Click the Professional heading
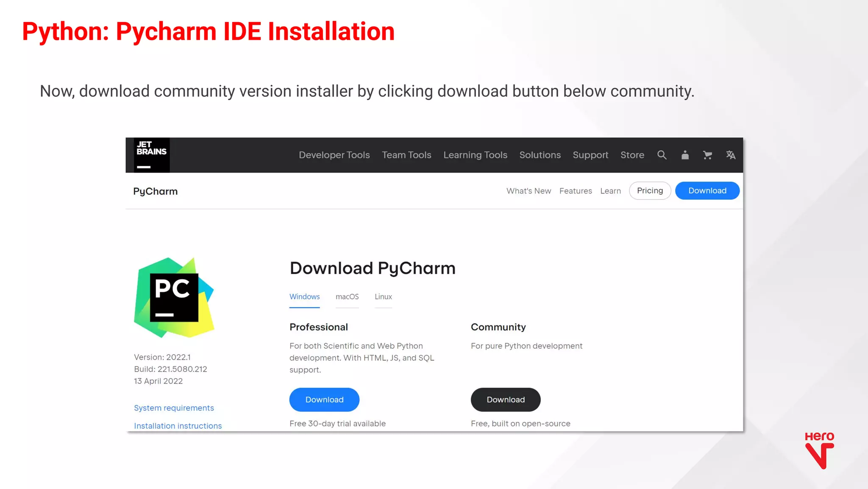The image size is (868, 489). click(319, 327)
